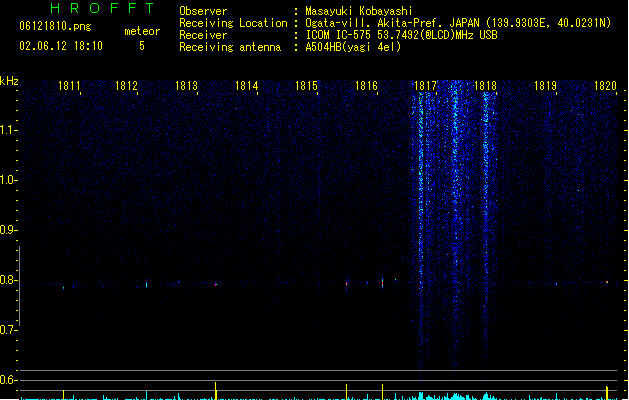
Task: Select the file name 06121810.png
Action: tap(55, 26)
